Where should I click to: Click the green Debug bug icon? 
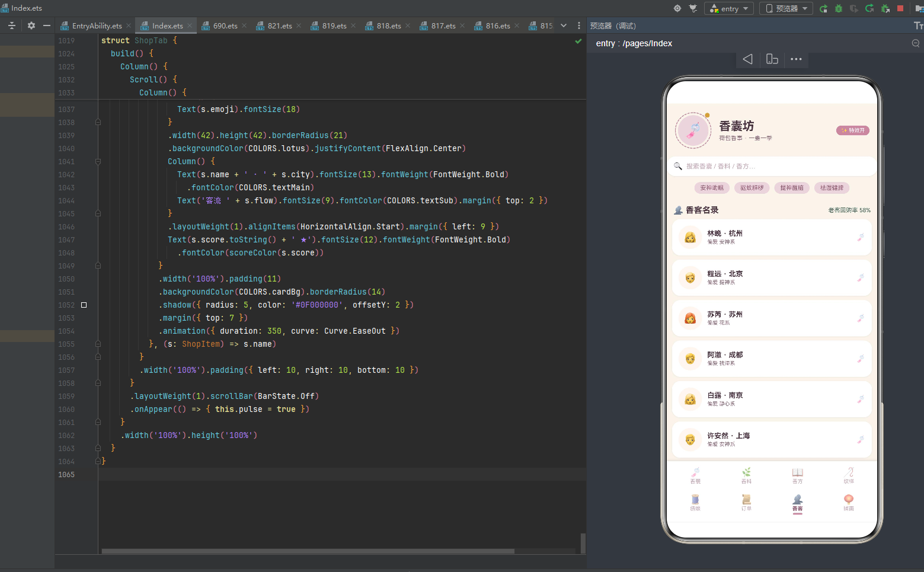[839, 8]
